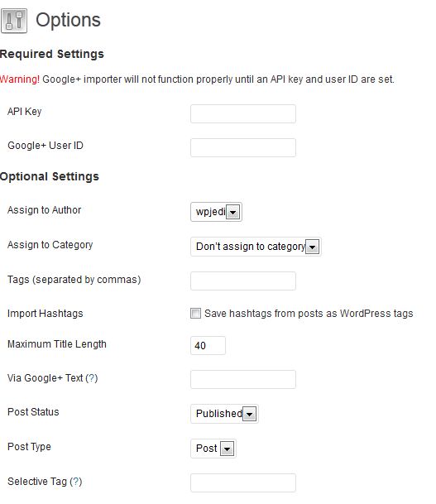Expand the Assign to Category dropdown
This screenshot has width=436, height=504.
pos(256,247)
